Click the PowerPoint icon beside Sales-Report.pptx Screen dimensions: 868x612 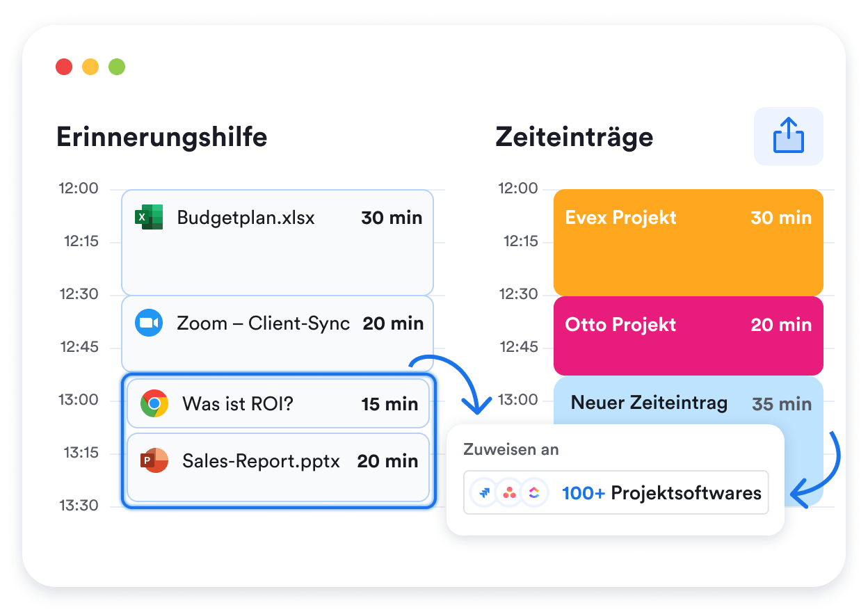coord(154,460)
